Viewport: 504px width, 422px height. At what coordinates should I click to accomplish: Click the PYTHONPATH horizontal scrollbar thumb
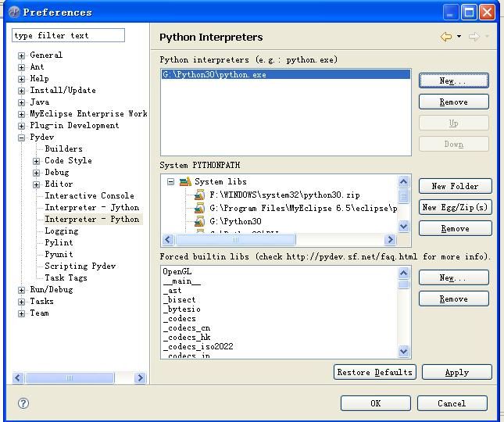tap(235, 239)
